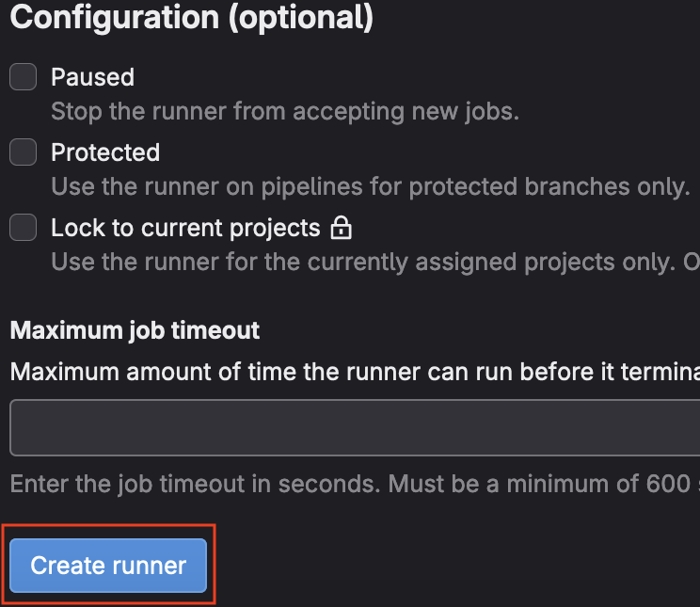The image size is (700, 607).
Task: Click the word '(optional)' in the heading
Action: 298,18
